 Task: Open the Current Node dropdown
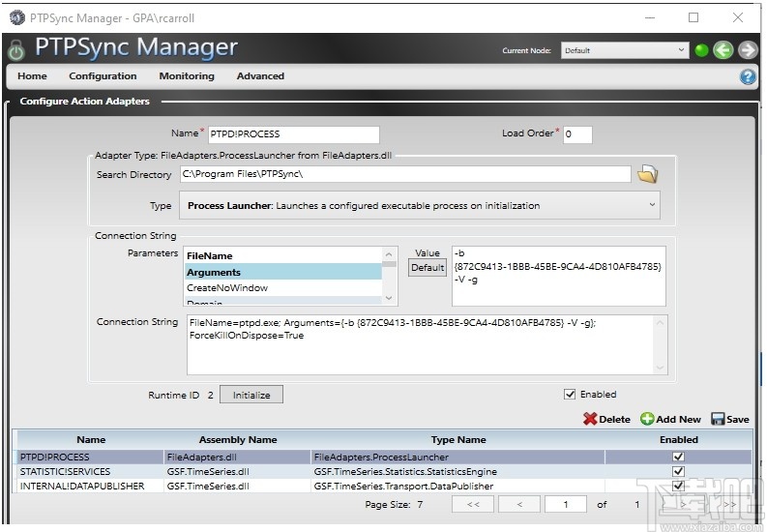tap(625, 50)
